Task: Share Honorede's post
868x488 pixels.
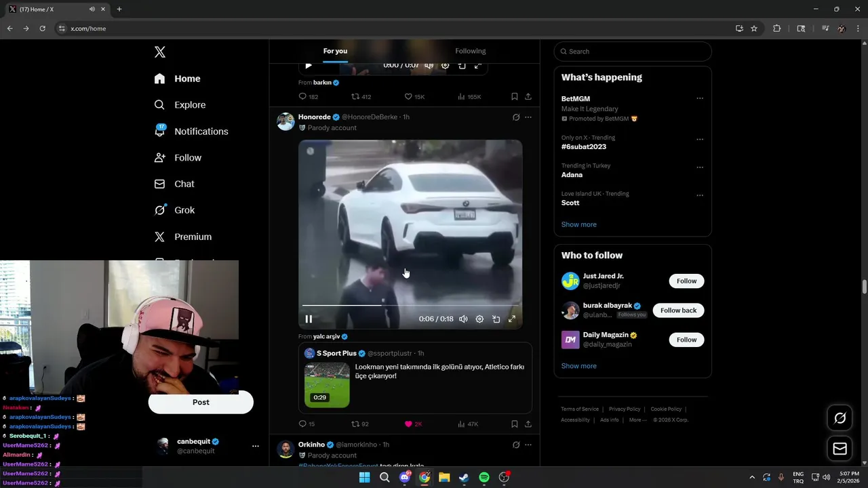Action: pyautogui.click(x=528, y=424)
